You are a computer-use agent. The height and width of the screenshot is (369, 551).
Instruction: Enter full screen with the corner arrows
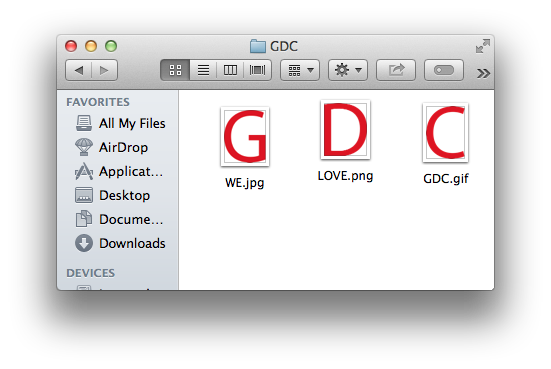coord(483,46)
